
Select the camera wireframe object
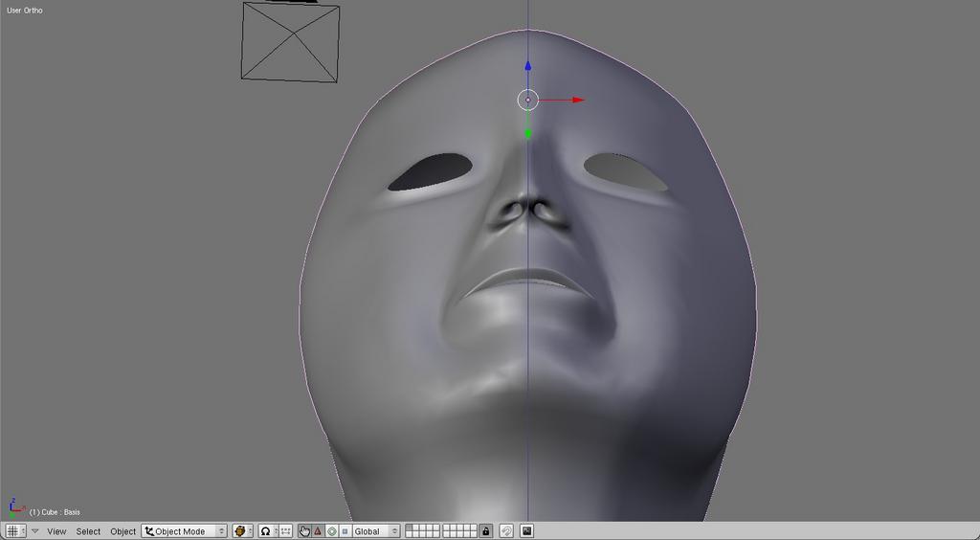[290, 41]
